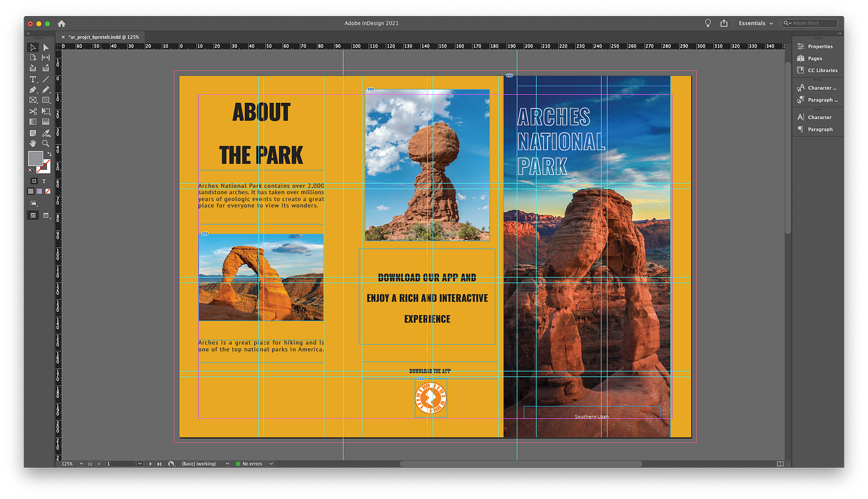868x499 pixels.
Task: Toggle Formatting affects container
Action: pos(33,181)
